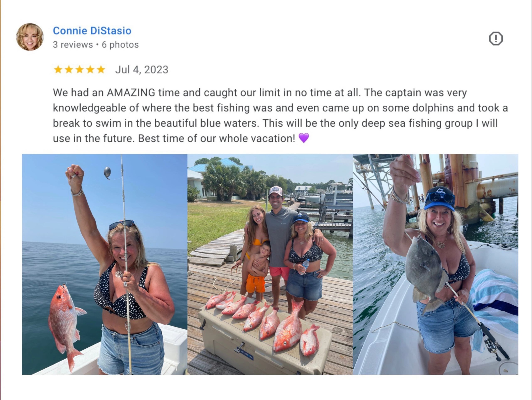This screenshot has height=400, width=532.
Task: Click the Jul 4, 2023 review date
Action: click(142, 70)
